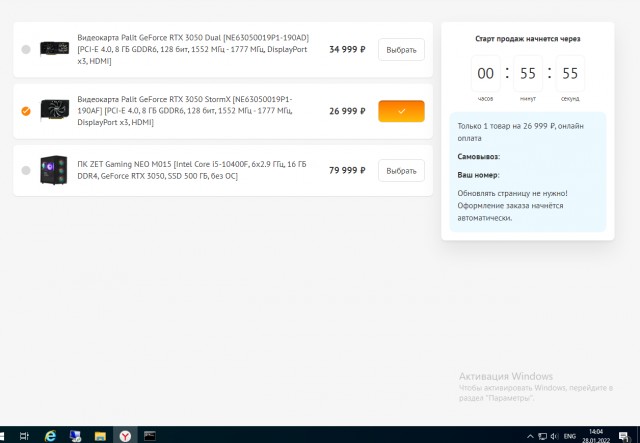640x443 pixels.
Task: Open the ZET Gaming NEO M015 PC thumbnail
Action: click(53, 170)
